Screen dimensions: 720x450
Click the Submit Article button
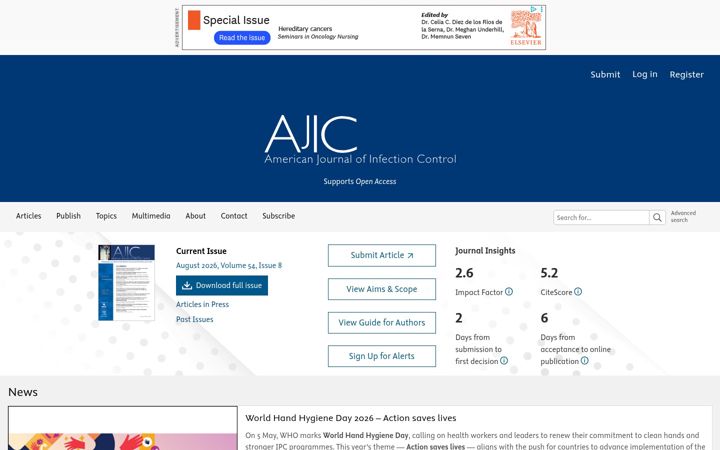pyautogui.click(x=382, y=255)
